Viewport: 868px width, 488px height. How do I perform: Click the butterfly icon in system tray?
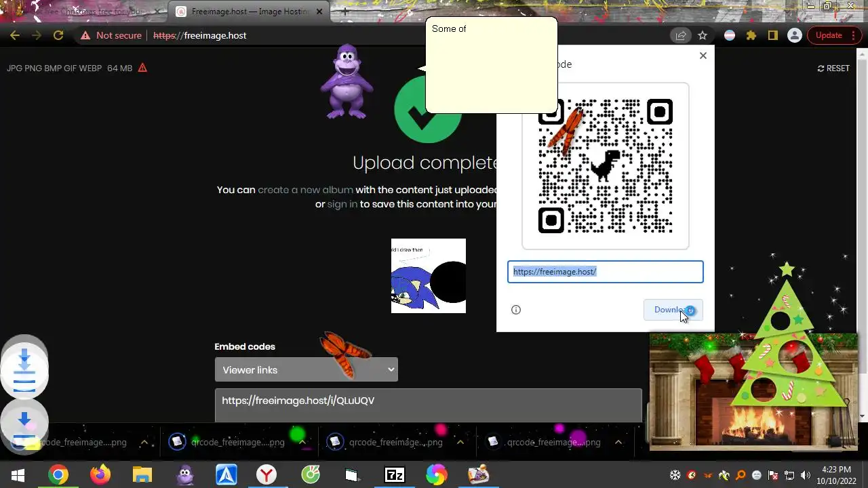click(707, 475)
